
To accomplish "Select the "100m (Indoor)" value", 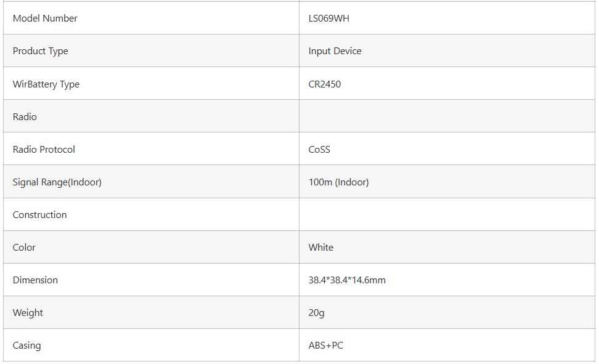I will point(338,182).
